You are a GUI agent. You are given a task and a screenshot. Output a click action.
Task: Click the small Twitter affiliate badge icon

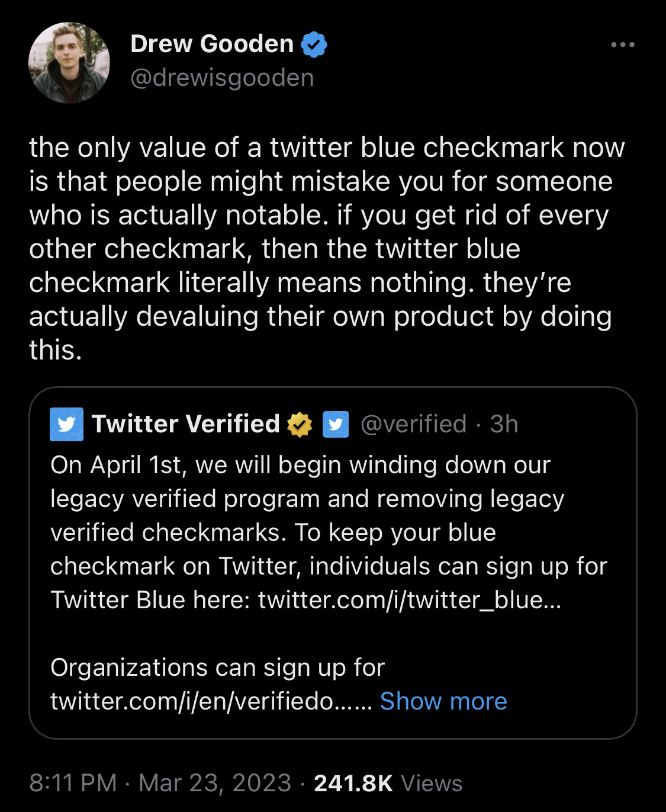336,425
